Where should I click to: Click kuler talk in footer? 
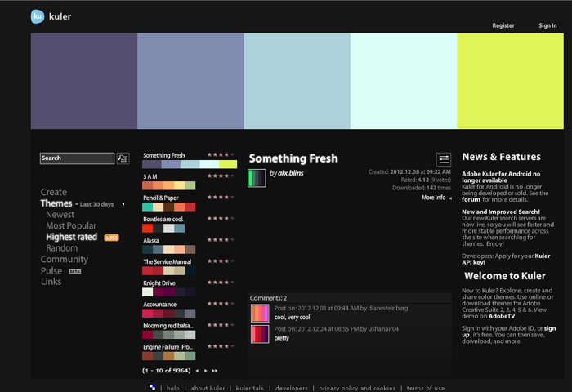[x=250, y=388]
